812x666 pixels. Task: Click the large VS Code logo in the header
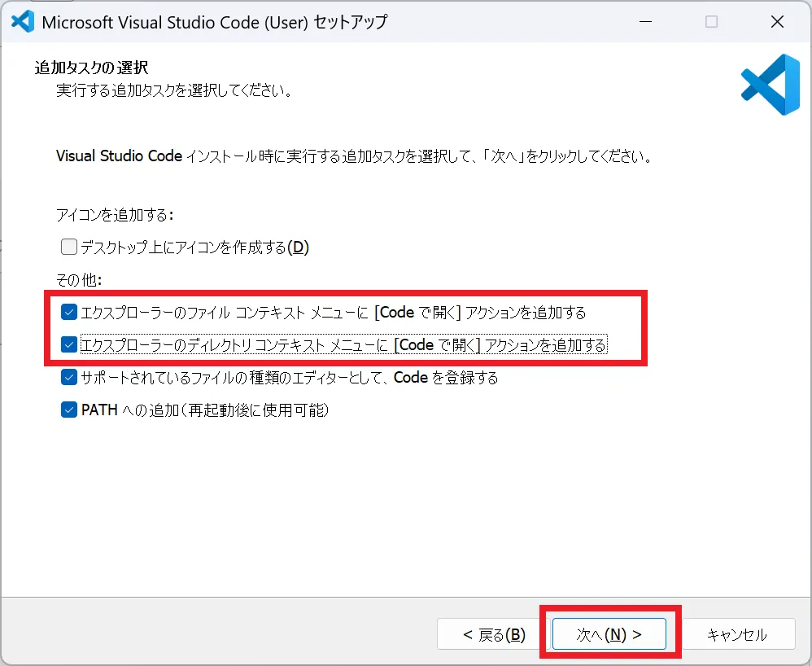click(770, 84)
